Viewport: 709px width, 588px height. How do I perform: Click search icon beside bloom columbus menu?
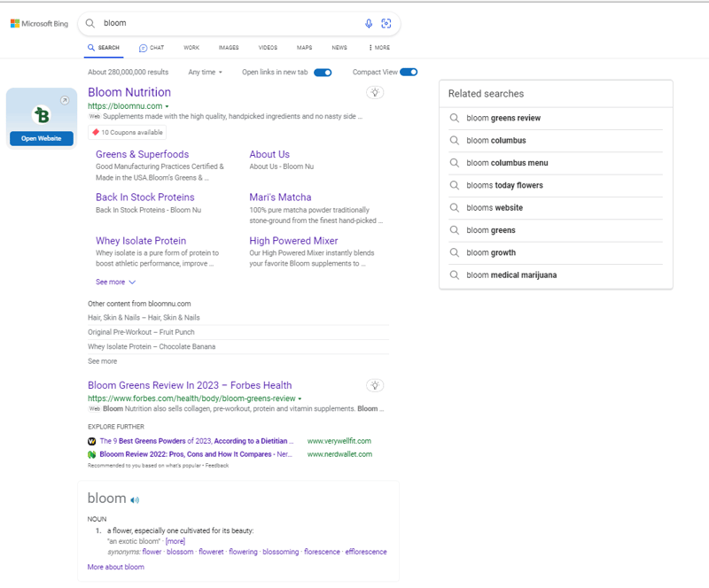(x=455, y=163)
